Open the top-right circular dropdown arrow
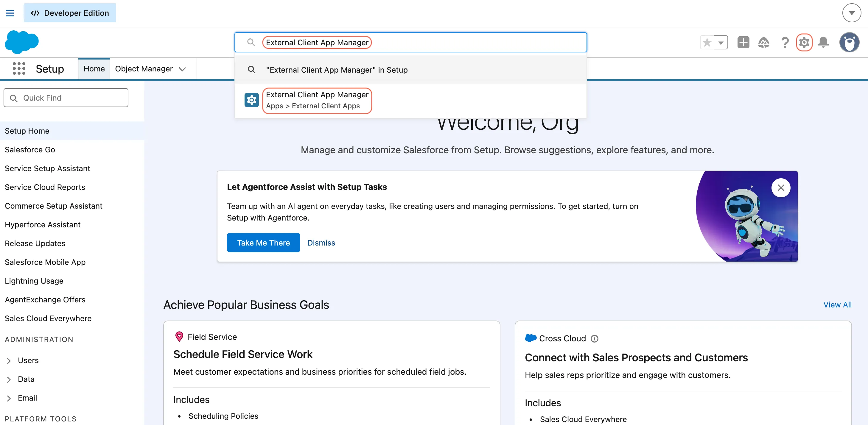Viewport: 868px width, 425px height. pyautogui.click(x=852, y=13)
